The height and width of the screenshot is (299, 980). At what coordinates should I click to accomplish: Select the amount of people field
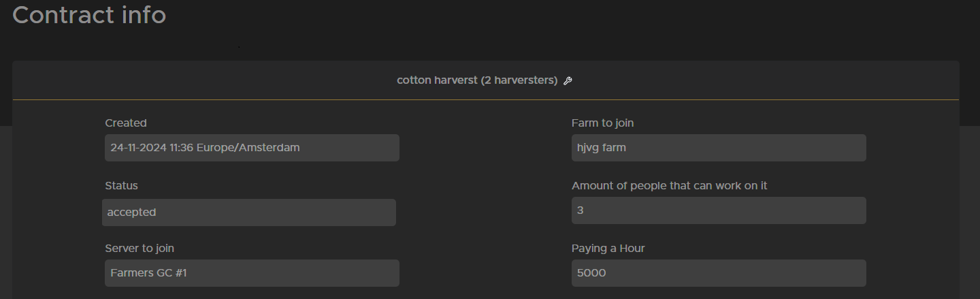[x=718, y=210]
